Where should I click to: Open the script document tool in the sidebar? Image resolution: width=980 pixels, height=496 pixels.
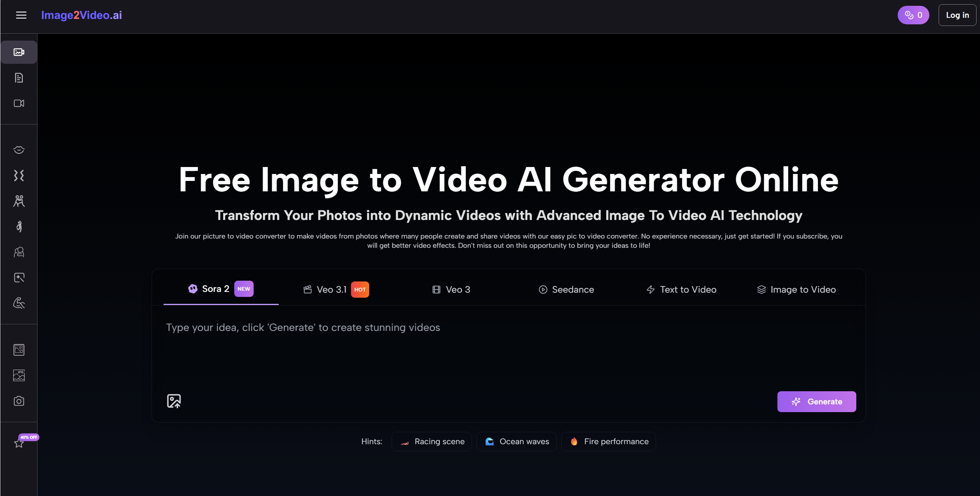[18, 78]
